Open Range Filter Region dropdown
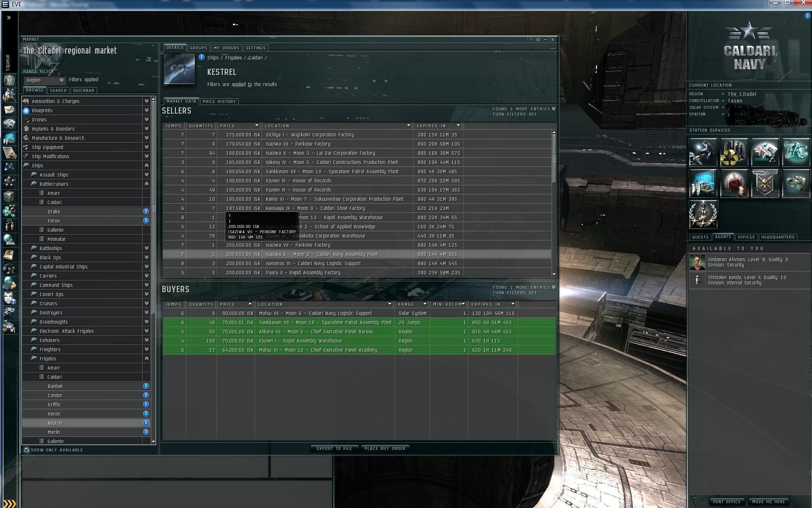 [44, 80]
